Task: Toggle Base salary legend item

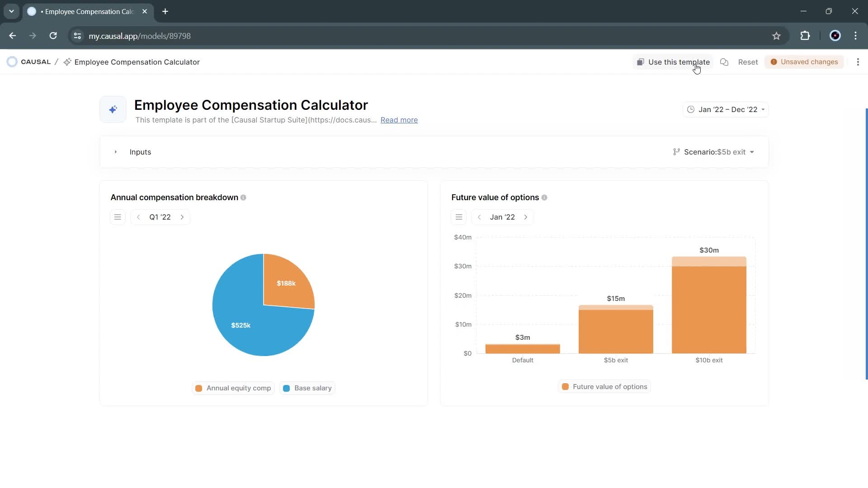Action: click(307, 388)
